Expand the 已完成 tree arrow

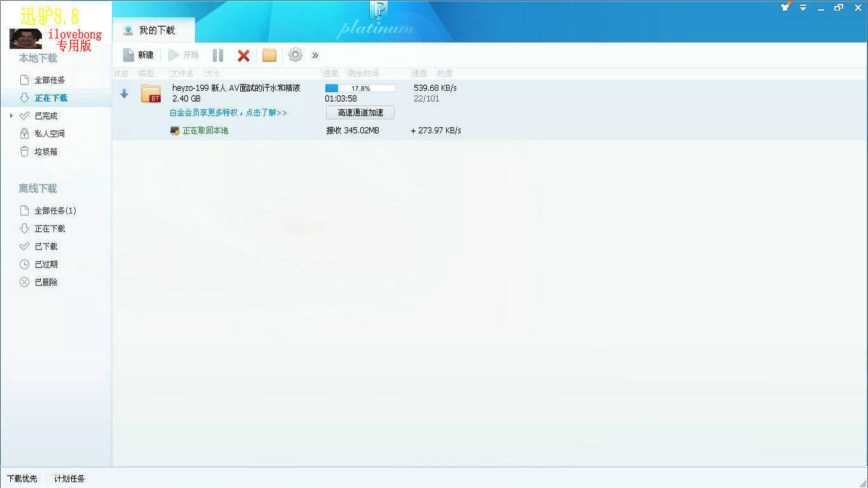tap(11, 116)
